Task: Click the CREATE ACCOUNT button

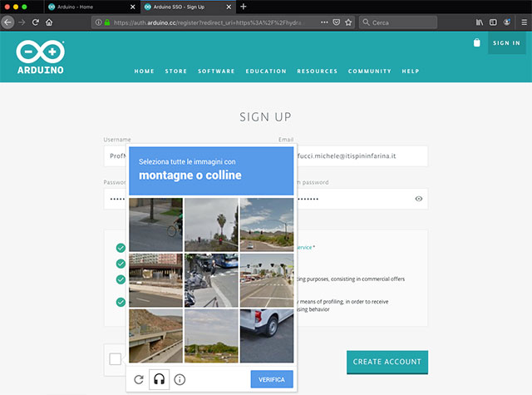Action: click(387, 362)
